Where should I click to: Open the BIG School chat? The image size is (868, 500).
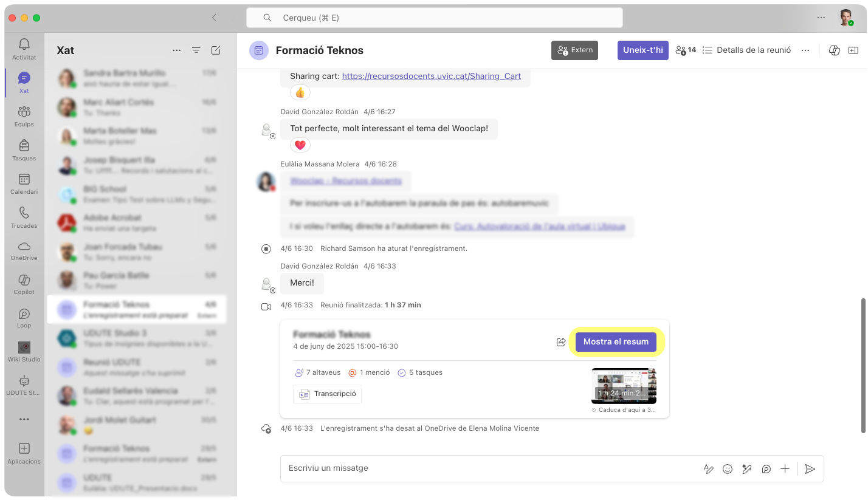click(x=136, y=194)
